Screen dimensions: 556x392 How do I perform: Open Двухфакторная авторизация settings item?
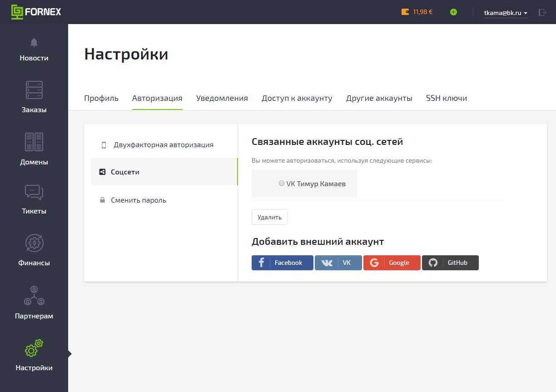(x=163, y=145)
